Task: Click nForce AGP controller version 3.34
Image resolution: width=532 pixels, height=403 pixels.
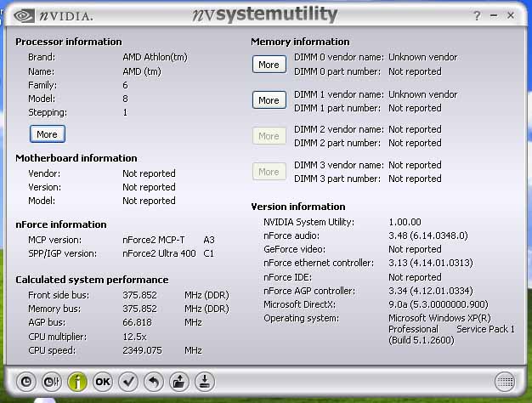Action: (x=431, y=291)
